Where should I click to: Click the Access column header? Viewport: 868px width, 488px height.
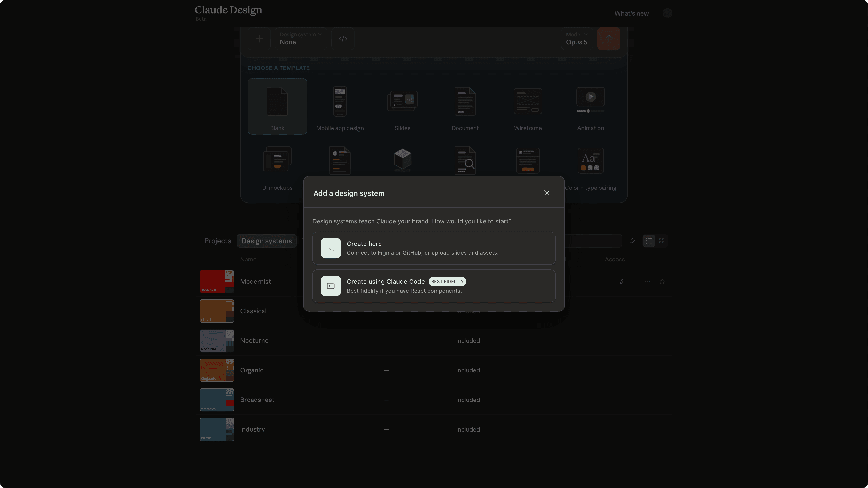615,259
